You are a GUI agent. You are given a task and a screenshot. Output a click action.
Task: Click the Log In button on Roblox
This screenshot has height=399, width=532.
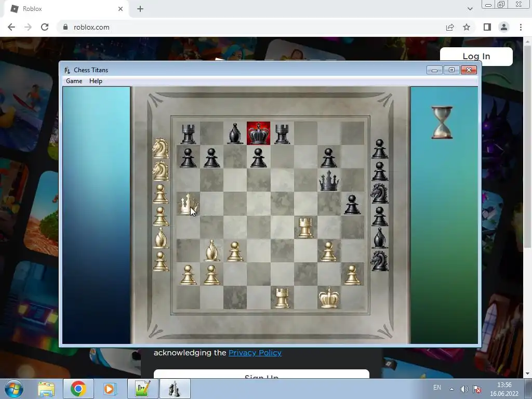coord(476,56)
